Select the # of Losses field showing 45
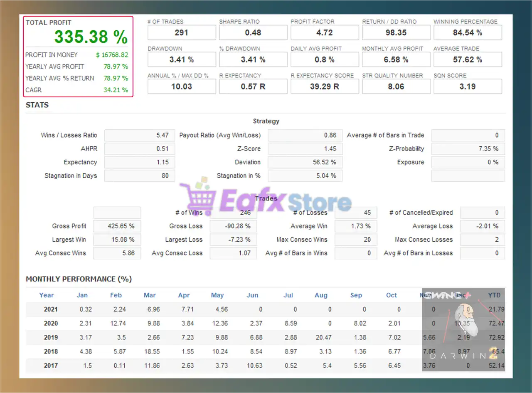The width and height of the screenshot is (532, 393). (x=356, y=213)
